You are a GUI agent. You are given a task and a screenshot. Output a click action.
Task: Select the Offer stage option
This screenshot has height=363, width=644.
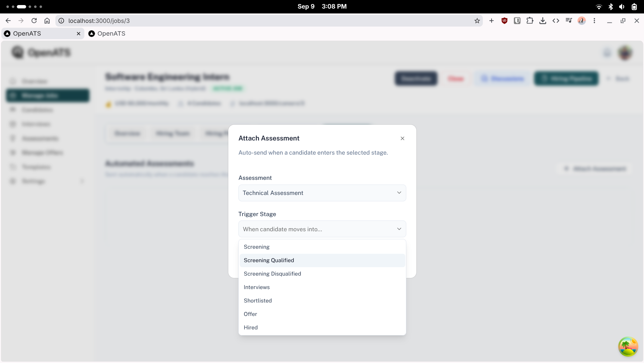click(x=322, y=314)
